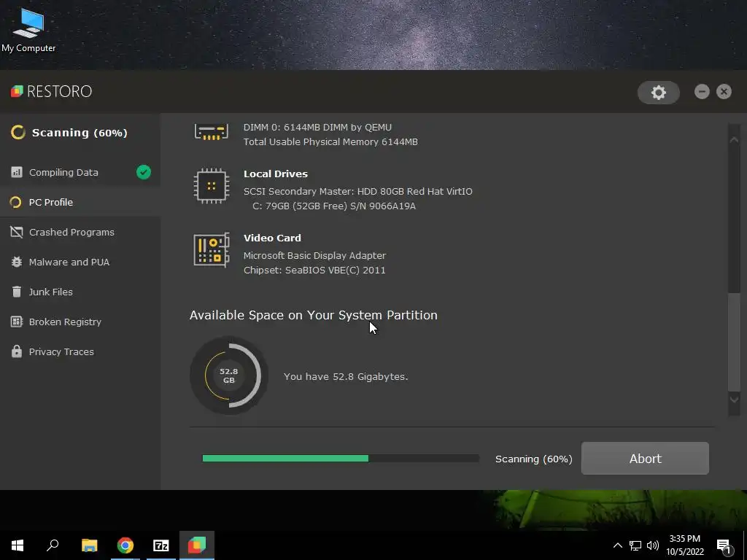The width and height of the screenshot is (747, 560).
Task: Click the content scrollbar up arrow
Action: pyautogui.click(x=734, y=139)
